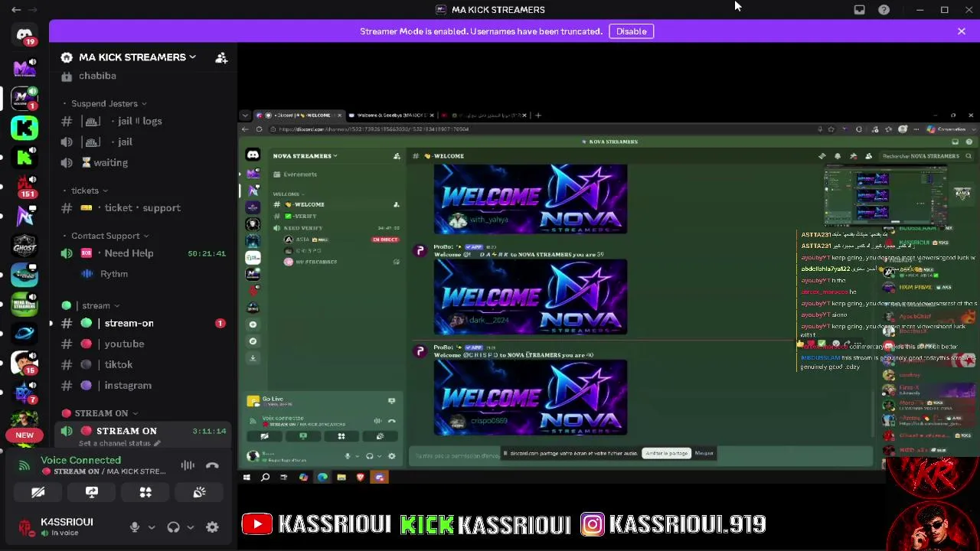Click 'Masquer' link in sharing bar

(x=704, y=454)
